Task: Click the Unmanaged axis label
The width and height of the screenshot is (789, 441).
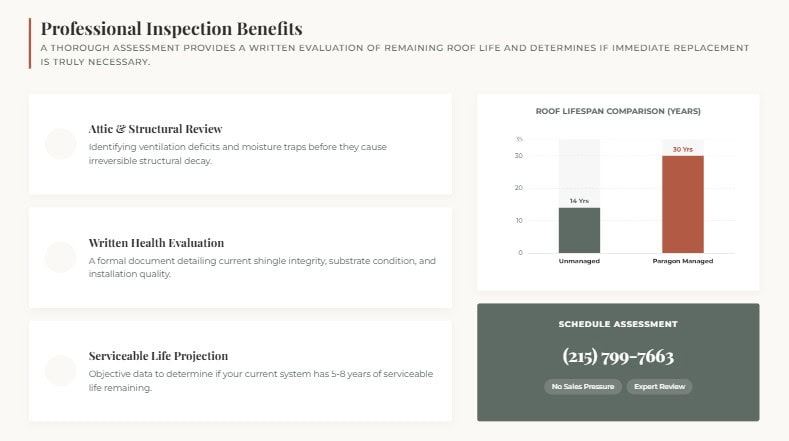Action: [x=579, y=261]
